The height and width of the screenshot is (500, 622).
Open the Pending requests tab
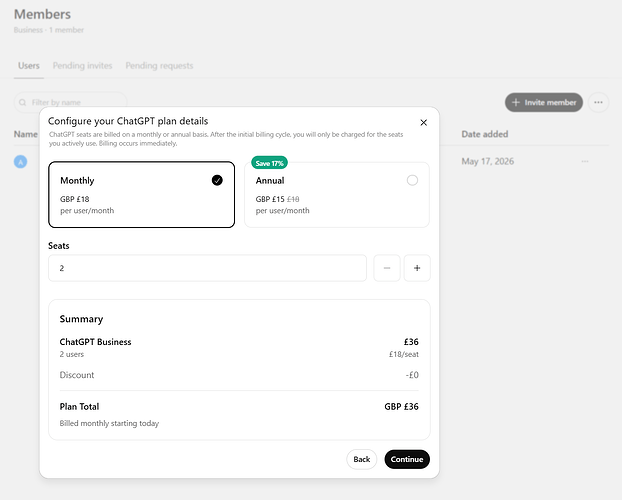tap(159, 65)
